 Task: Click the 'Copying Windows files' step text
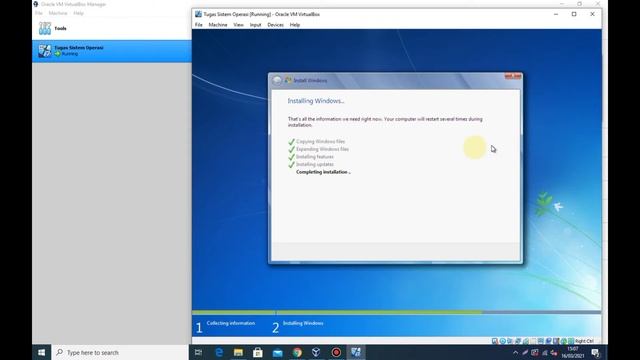(320, 142)
